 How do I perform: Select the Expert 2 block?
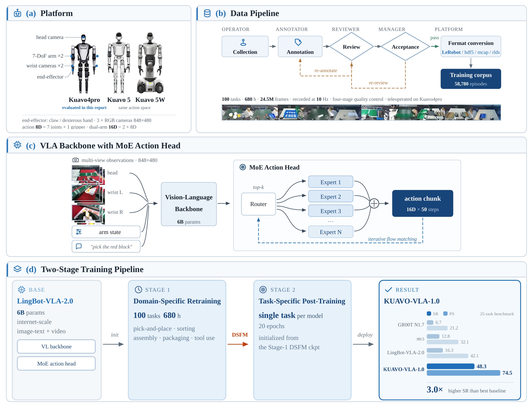pyautogui.click(x=330, y=196)
